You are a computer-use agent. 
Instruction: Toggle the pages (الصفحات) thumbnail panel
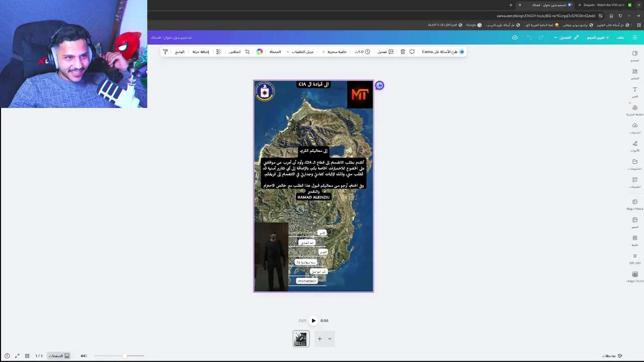(x=59, y=355)
